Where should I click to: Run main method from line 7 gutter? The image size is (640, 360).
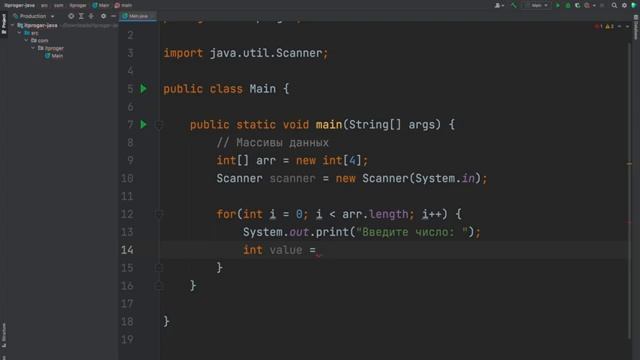click(144, 124)
